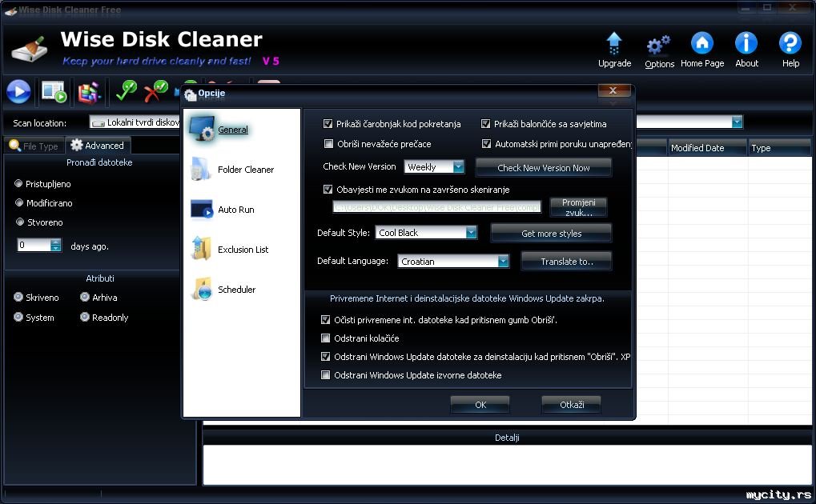Click the Wise Disk Cleaner logo icon

tap(30, 50)
